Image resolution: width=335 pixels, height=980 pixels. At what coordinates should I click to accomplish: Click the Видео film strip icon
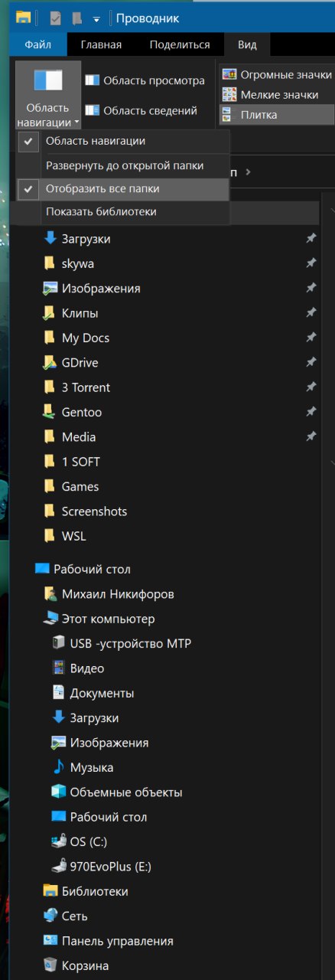point(58,668)
